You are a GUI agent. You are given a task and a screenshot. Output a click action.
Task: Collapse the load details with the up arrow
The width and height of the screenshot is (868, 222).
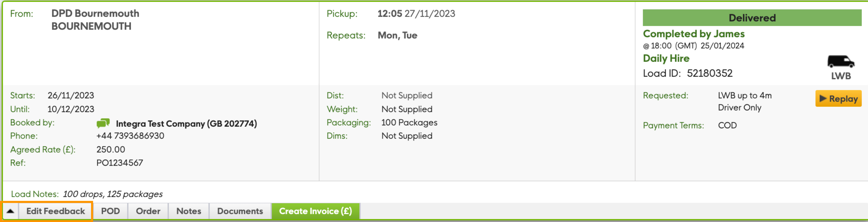(11, 211)
